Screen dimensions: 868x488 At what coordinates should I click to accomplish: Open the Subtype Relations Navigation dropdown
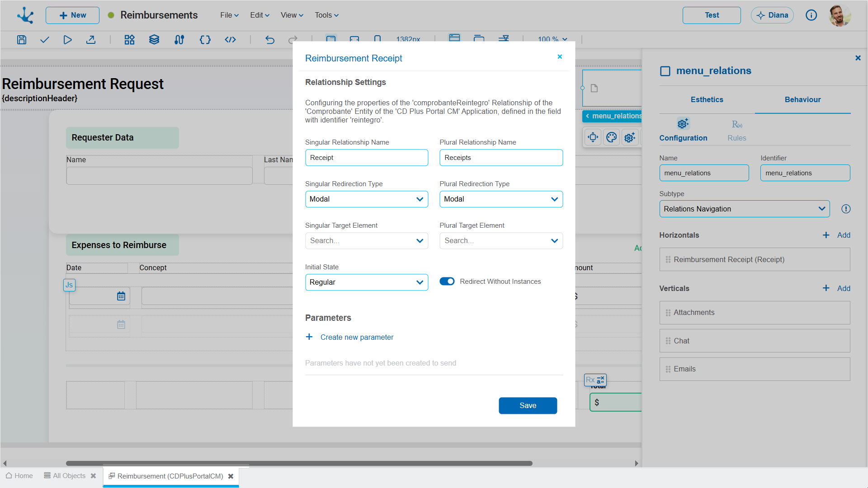pyautogui.click(x=744, y=209)
